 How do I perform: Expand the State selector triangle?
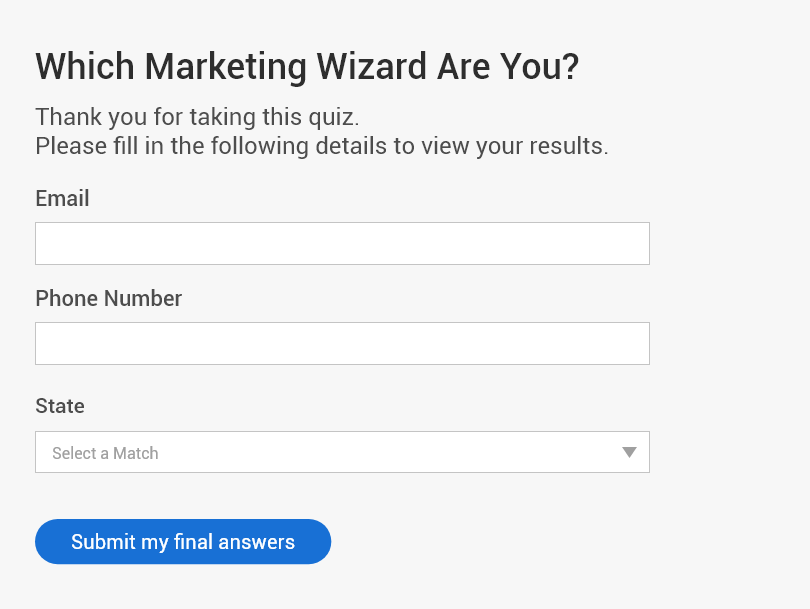(x=629, y=452)
